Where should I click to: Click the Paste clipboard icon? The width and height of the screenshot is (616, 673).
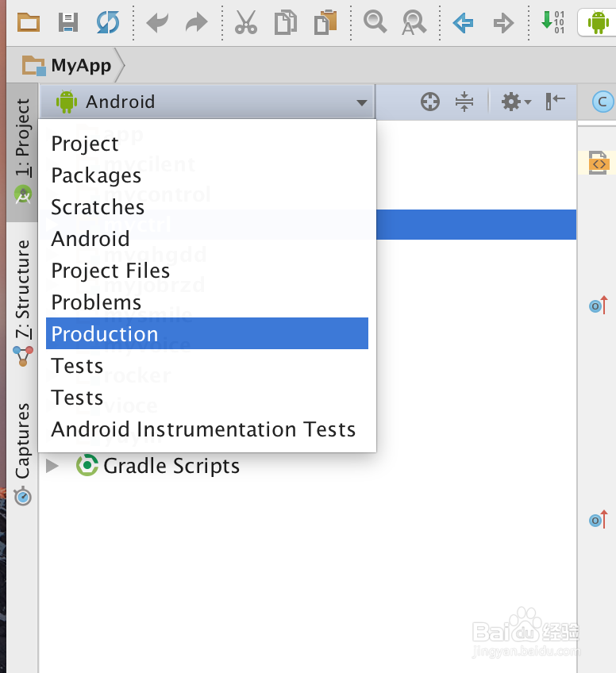(x=325, y=22)
